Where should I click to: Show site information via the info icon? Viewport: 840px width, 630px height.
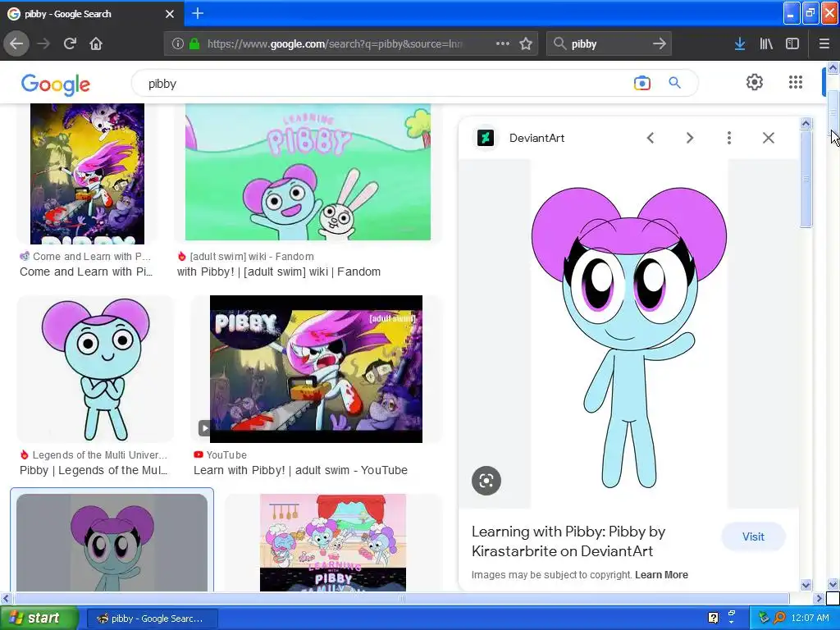click(x=178, y=44)
